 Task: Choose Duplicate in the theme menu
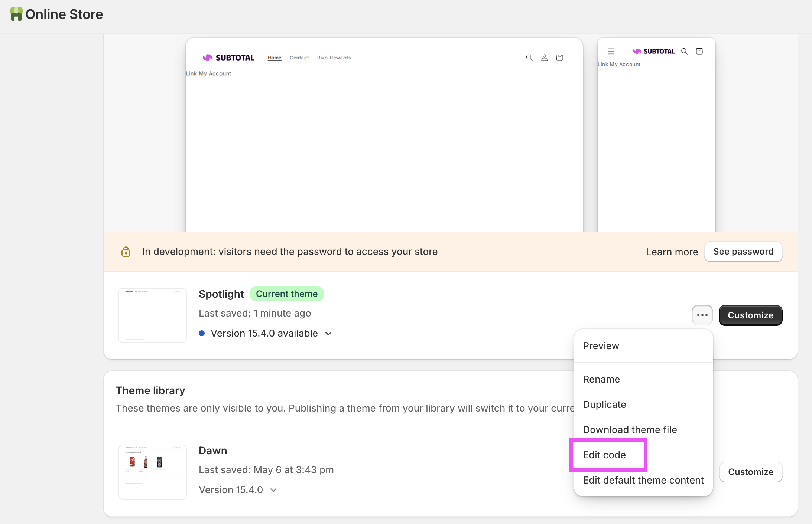[x=604, y=404]
